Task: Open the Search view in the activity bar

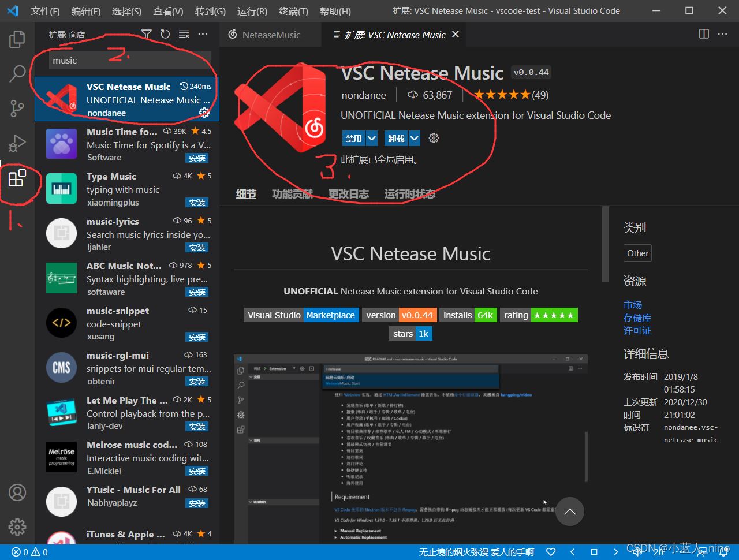Action: click(x=17, y=73)
